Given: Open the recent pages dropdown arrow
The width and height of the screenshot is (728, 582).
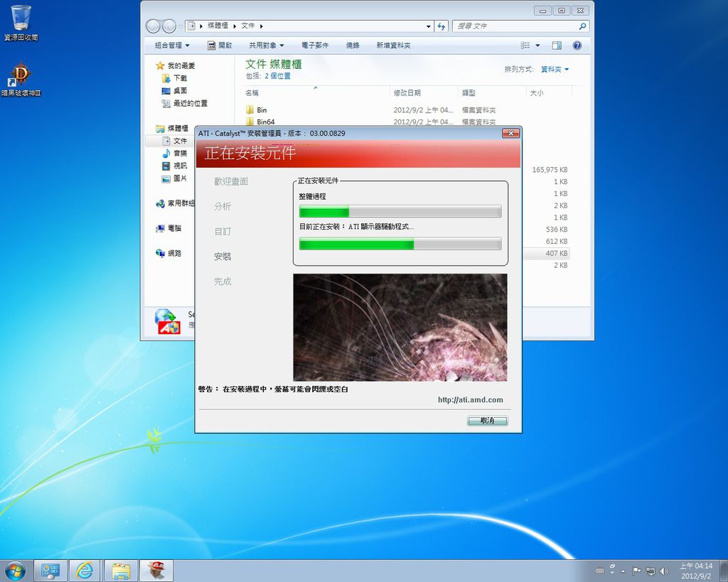Looking at the screenshot, I should pyautogui.click(x=181, y=26).
